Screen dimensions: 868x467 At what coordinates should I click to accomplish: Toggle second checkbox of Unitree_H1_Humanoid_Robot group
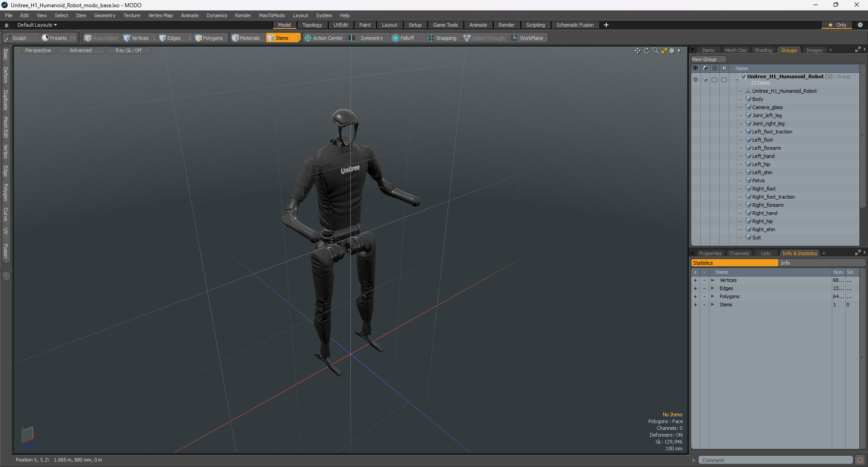pyautogui.click(x=724, y=80)
